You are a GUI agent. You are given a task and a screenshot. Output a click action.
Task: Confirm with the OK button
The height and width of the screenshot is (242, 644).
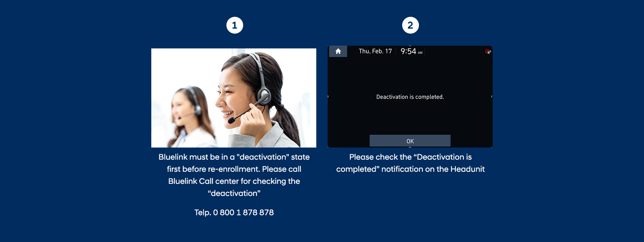pyautogui.click(x=410, y=141)
